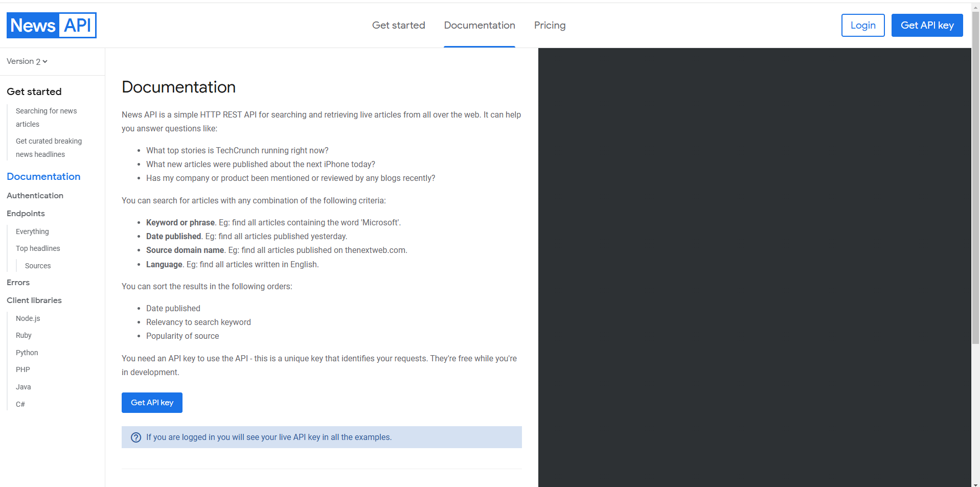980x487 pixels.
Task: Click Get API key in header
Action: pyautogui.click(x=927, y=26)
